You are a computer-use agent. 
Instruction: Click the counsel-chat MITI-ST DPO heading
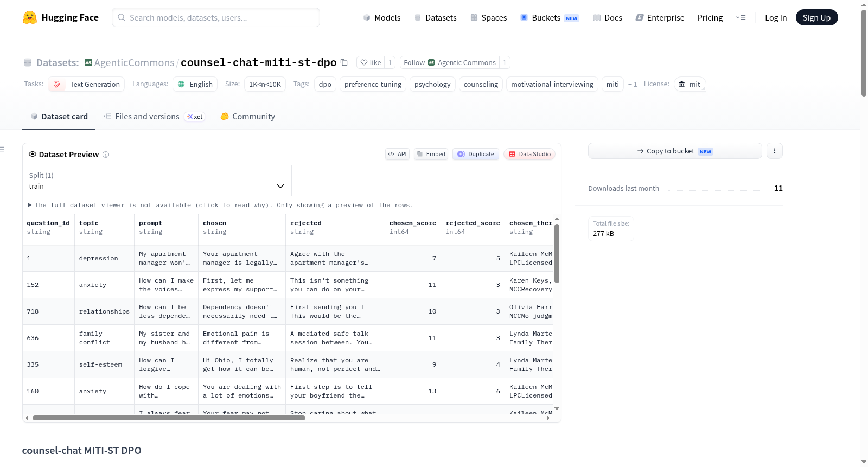(81, 450)
